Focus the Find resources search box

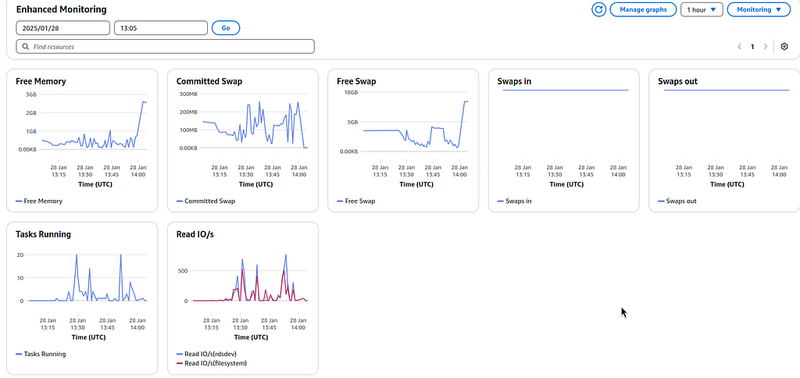(165, 46)
